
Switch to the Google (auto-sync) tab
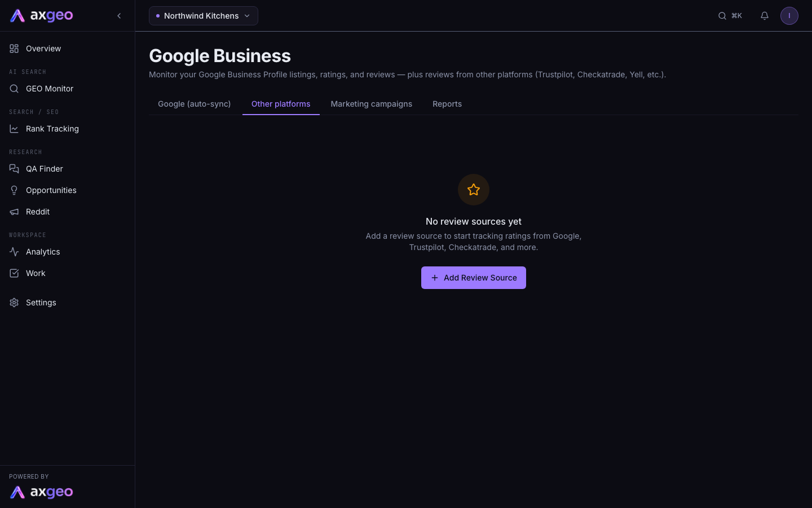pyautogui.click(x=195, y=104)
